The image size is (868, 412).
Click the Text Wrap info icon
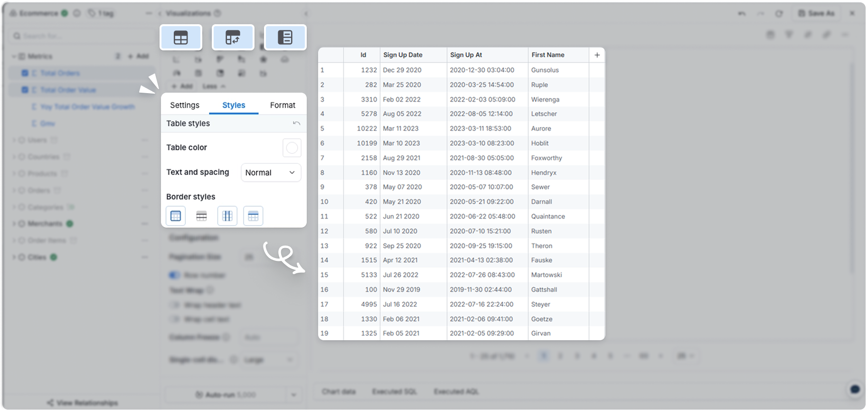coord(210,290)
